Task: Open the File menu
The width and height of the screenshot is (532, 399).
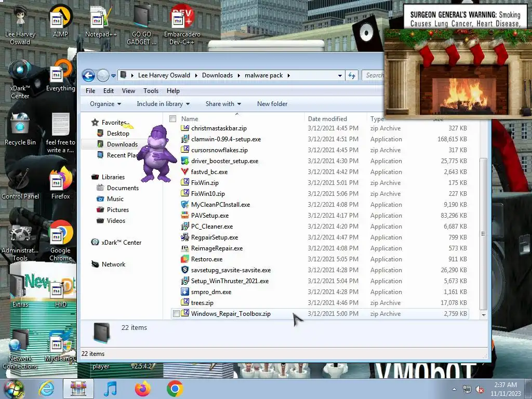Action: (x=90, y=91)
